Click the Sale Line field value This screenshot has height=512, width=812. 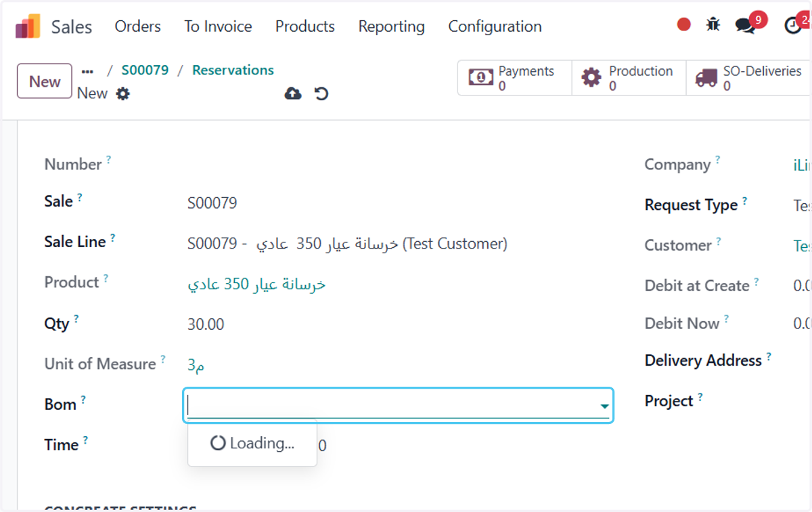(347, 243)
